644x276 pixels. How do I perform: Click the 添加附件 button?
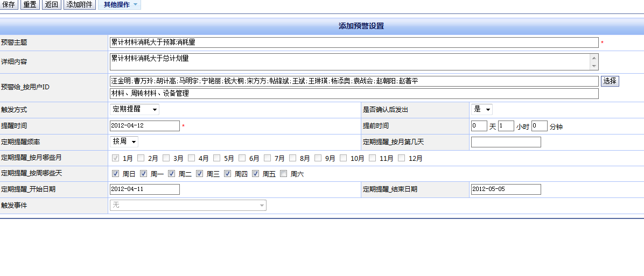80,5
